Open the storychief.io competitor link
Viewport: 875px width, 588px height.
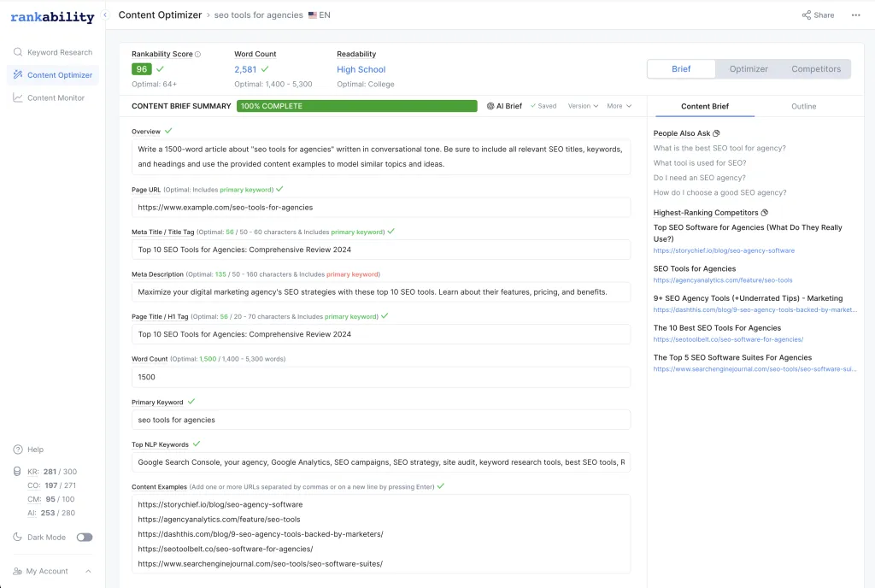[724, 250]
